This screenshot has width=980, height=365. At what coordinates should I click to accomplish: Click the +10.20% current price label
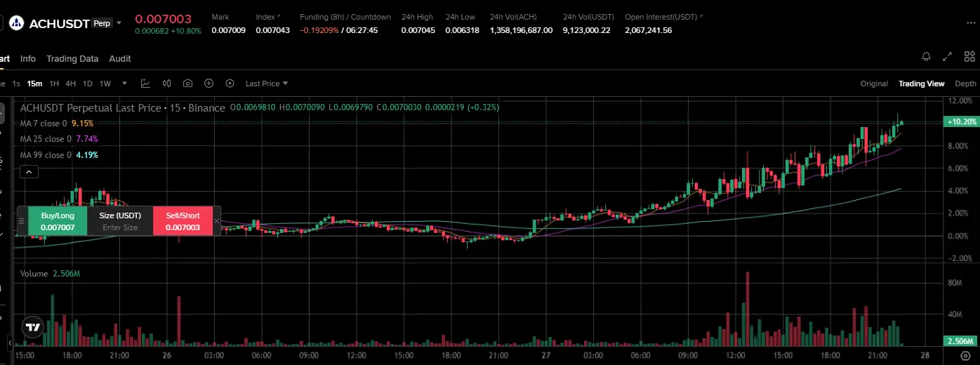962,121
